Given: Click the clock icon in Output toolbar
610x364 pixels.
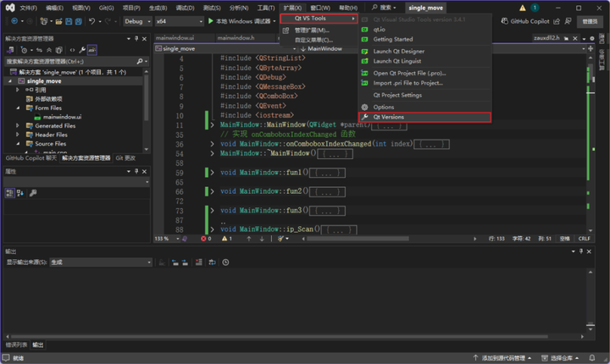Looking at the screenshot, I should pyautogui.click(x=225, y=262).
